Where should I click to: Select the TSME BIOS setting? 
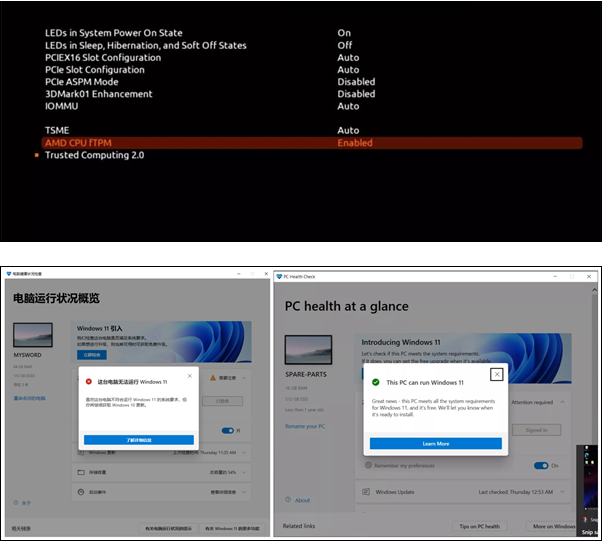[x=57, y=130]
